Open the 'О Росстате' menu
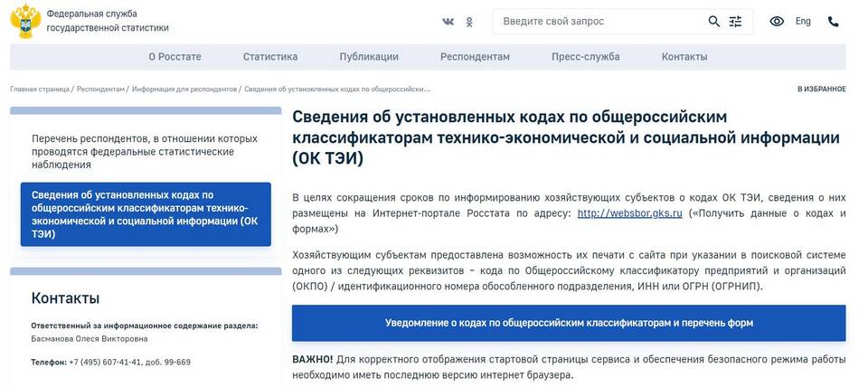The height and width of the screenshot is (387, 868). (x=175, y=57)
